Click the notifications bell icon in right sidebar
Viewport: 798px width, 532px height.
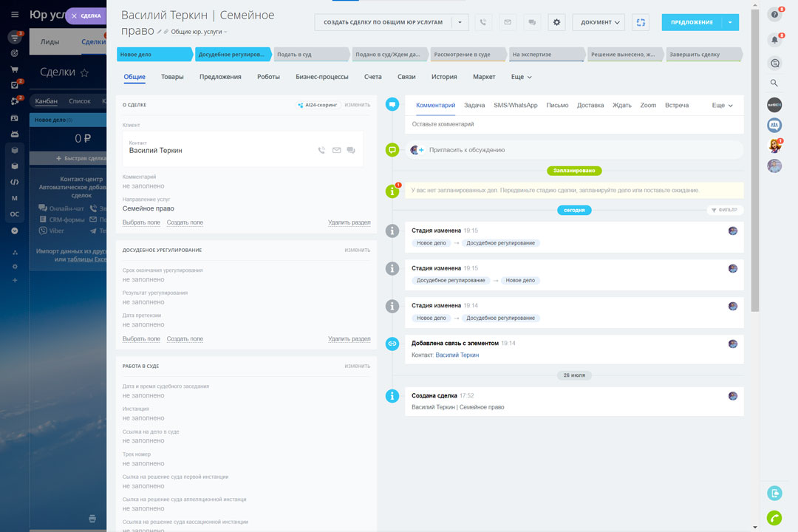(774, 39)
